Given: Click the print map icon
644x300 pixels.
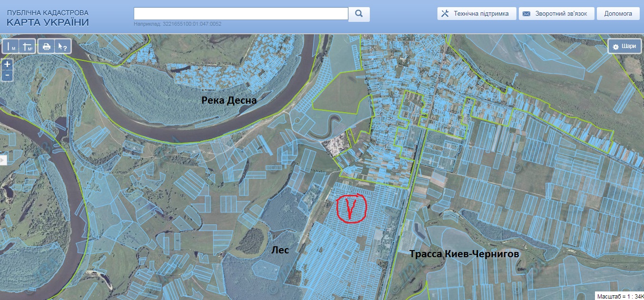Looking at the screenshot, I should 46,46.
